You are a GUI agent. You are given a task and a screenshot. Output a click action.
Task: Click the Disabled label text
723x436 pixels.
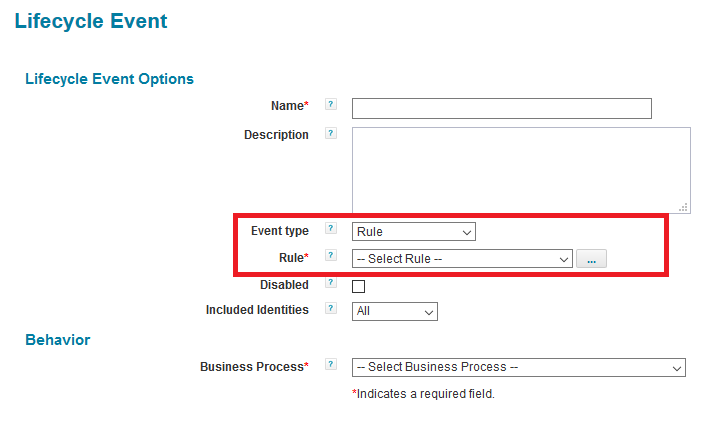[284, 285]
